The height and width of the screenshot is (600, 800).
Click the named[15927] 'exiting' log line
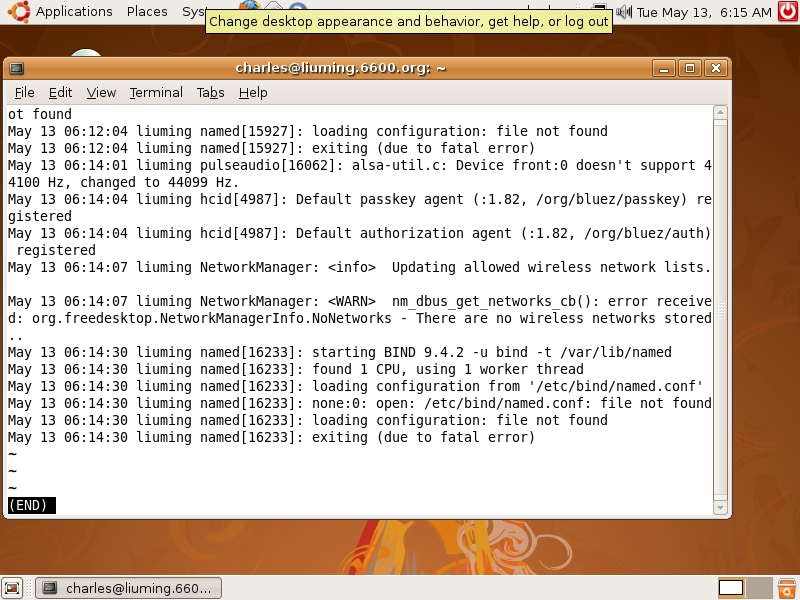271,148
